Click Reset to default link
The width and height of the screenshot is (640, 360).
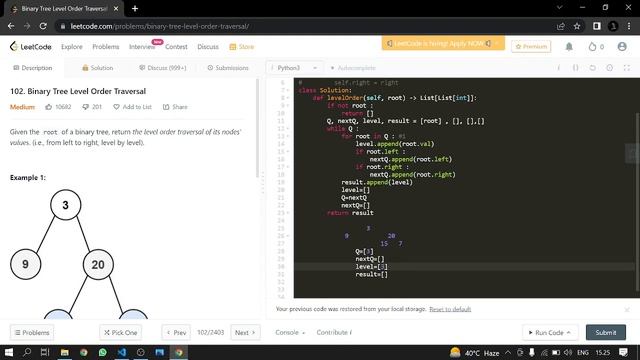[x=450, y=309]
